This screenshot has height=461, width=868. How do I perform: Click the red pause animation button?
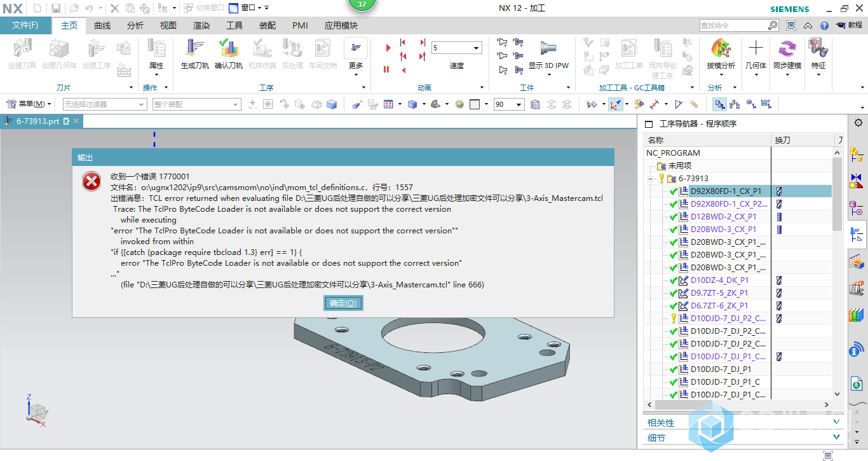point(386,69)
